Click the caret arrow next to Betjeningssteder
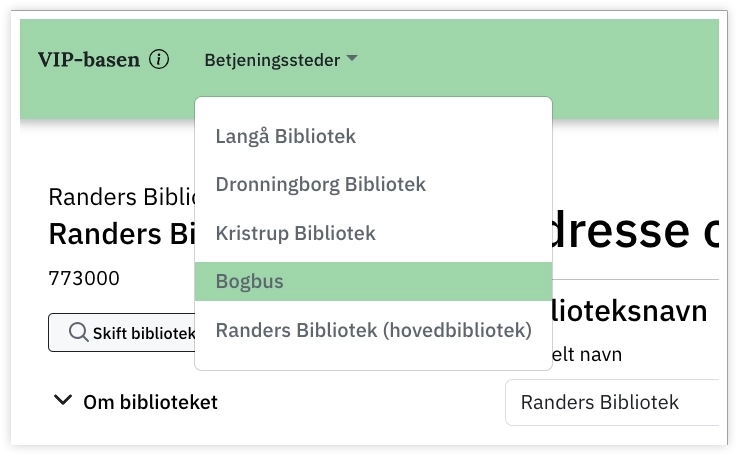738x456 pixels. tap(352, 60)
